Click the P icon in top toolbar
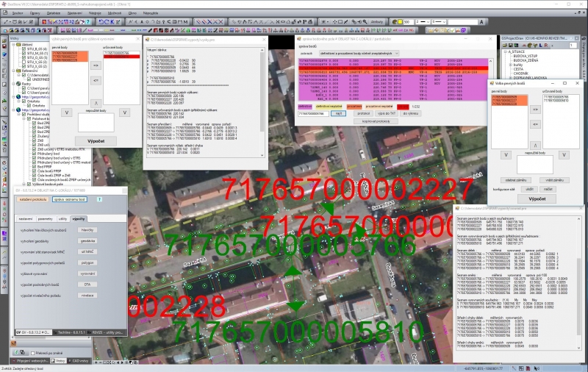The width and height of the screenshot is (588, 372). point(304,22)
